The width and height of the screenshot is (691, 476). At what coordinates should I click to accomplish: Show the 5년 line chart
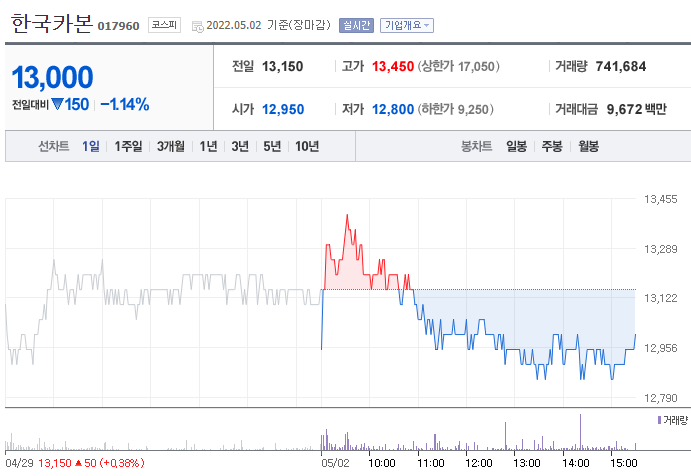tap(272, 146)
